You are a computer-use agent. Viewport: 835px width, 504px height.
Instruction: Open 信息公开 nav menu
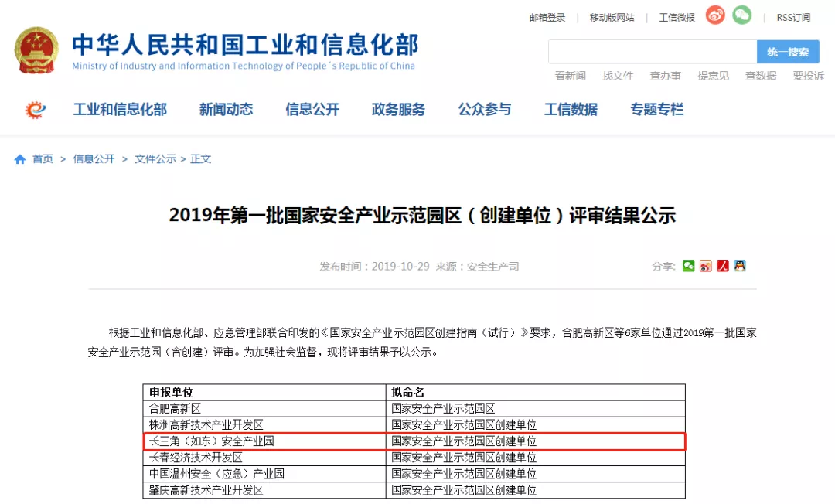pyautogui.click(x=312, y=110)
